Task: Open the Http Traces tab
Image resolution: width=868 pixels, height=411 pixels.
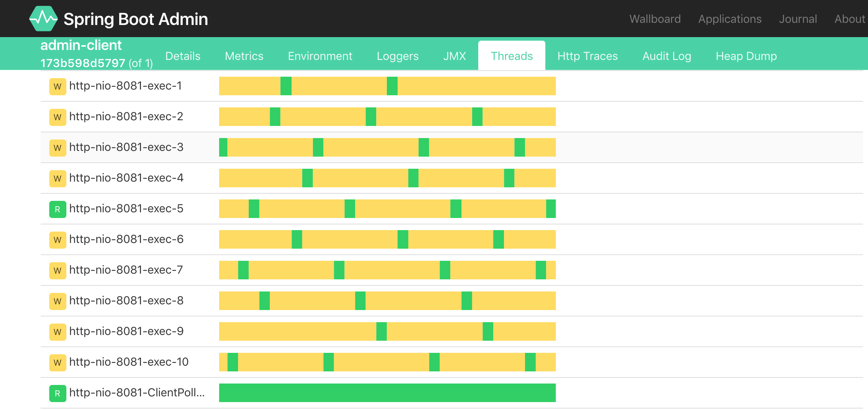Action: (587, 56)
